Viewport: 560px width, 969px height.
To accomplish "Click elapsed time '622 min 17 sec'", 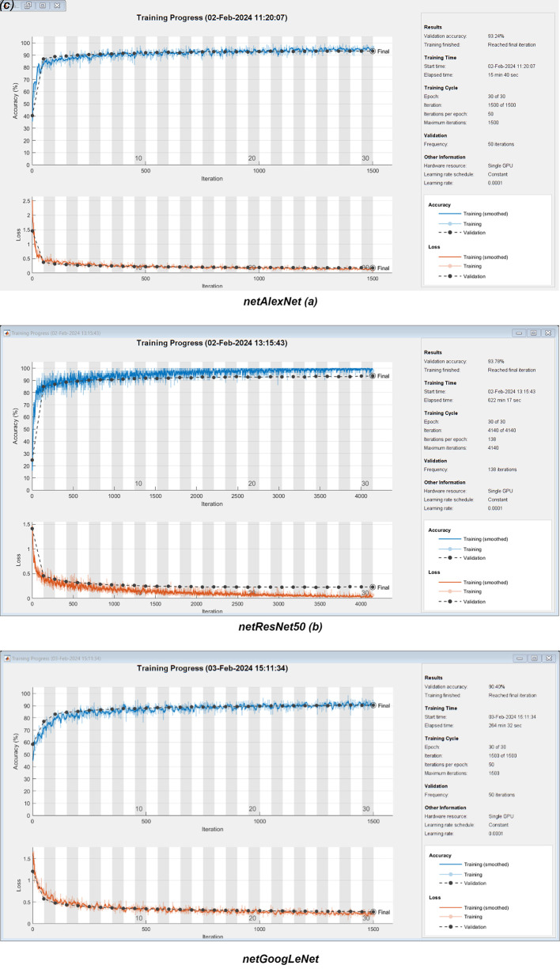I will click(x=506, y=400).
